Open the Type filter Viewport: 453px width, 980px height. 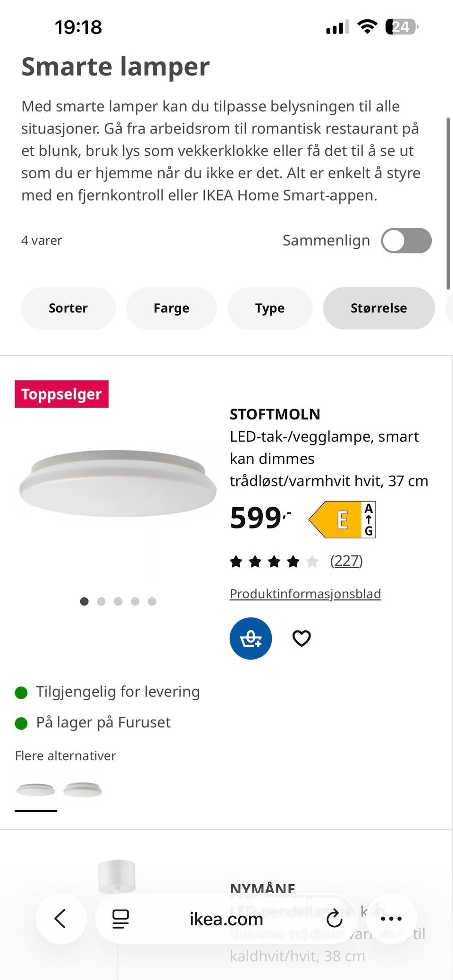pyautogui.click(x=270, y=308)
